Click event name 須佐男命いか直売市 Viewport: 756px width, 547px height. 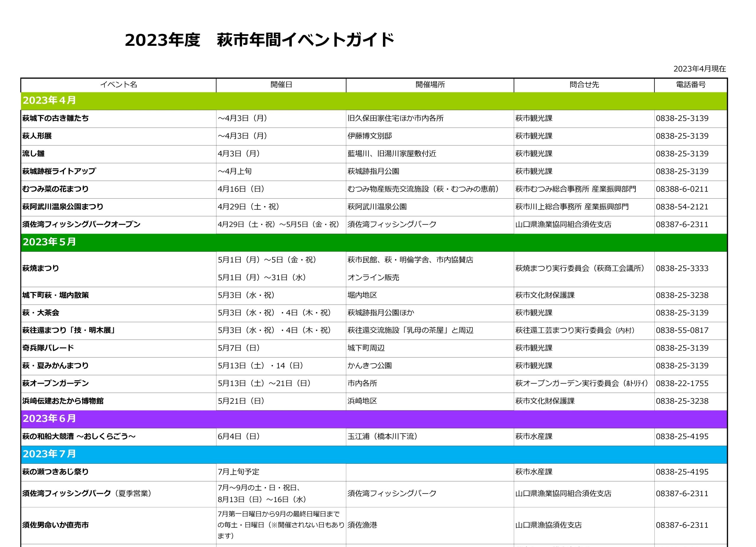coord(55,525)
